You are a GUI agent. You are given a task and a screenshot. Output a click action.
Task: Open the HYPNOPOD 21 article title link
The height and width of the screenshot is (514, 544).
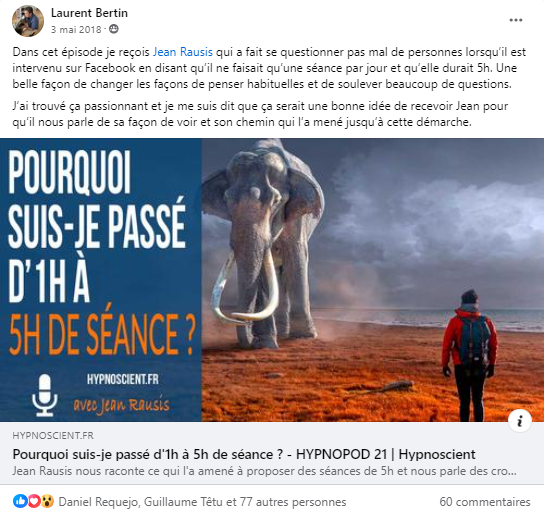tap(244, 454)
